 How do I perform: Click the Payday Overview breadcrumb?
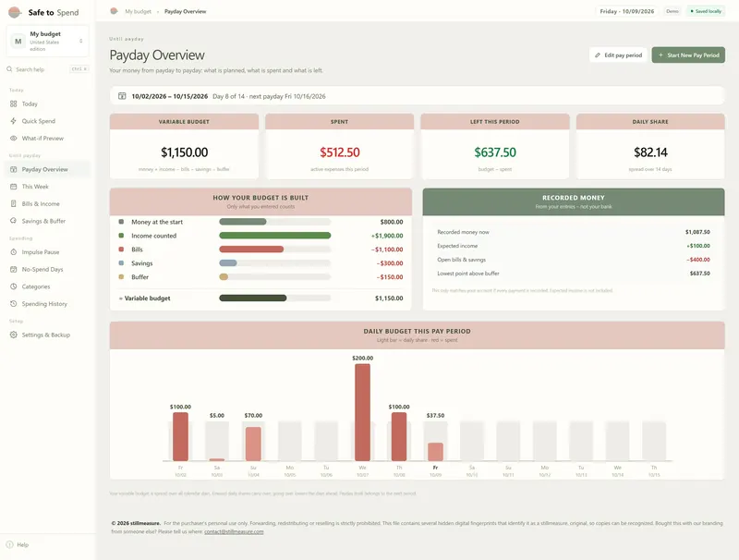point(186,11)
